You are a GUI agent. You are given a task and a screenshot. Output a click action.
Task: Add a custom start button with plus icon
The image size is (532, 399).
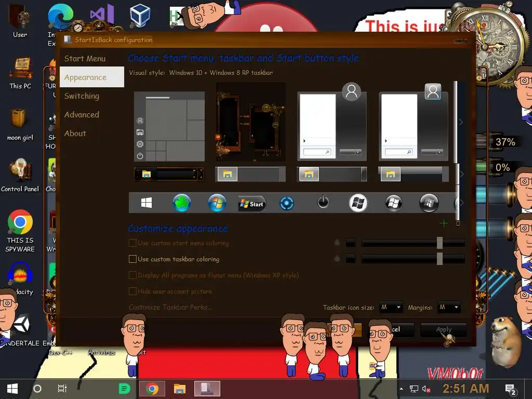(x=444, y=223)
